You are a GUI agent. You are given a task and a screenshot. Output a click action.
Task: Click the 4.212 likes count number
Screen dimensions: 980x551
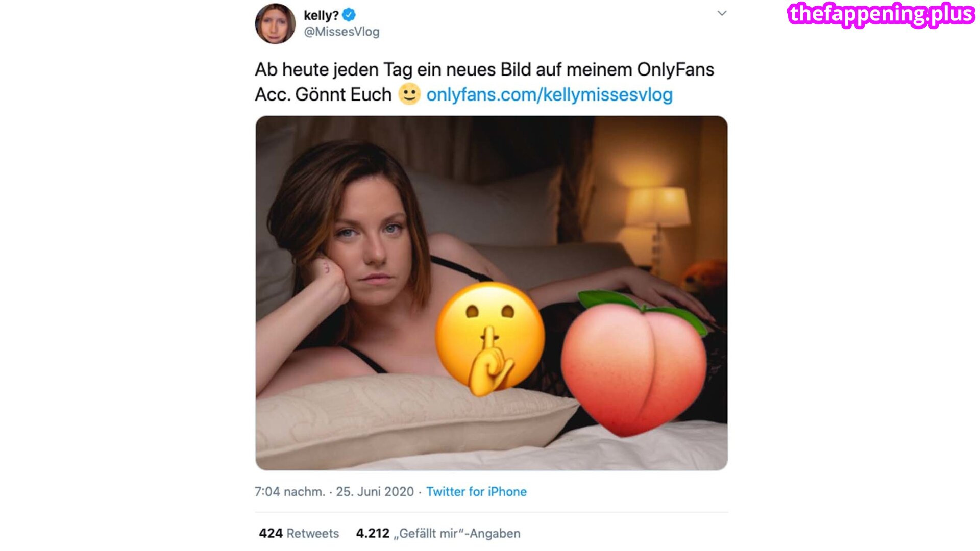(x=373, y=533)
